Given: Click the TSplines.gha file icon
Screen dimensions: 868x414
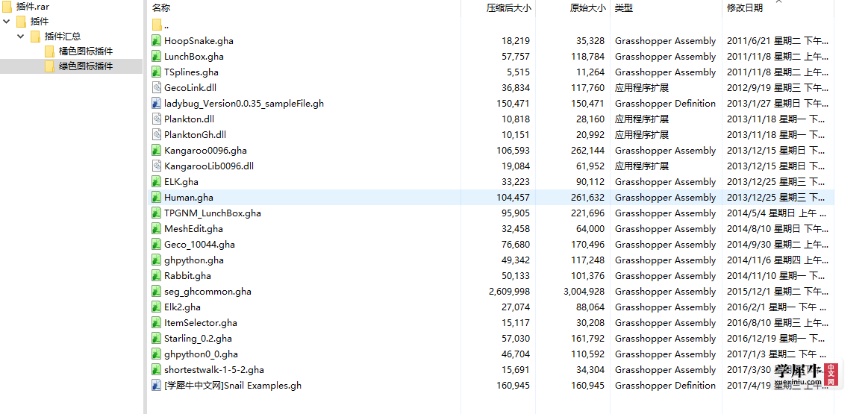Looking at the screenshot, I should [x=157, y=72].
